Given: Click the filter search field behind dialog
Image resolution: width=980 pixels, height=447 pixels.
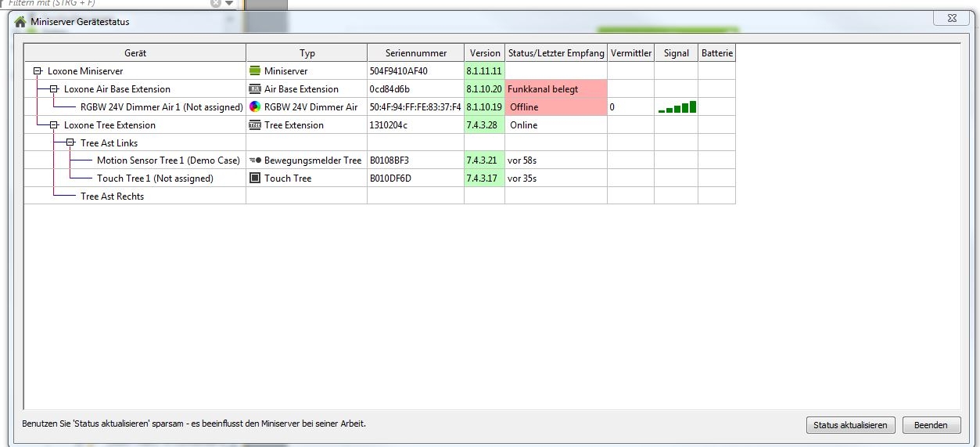Looking at the screenshot, I should tap(106, 4).
